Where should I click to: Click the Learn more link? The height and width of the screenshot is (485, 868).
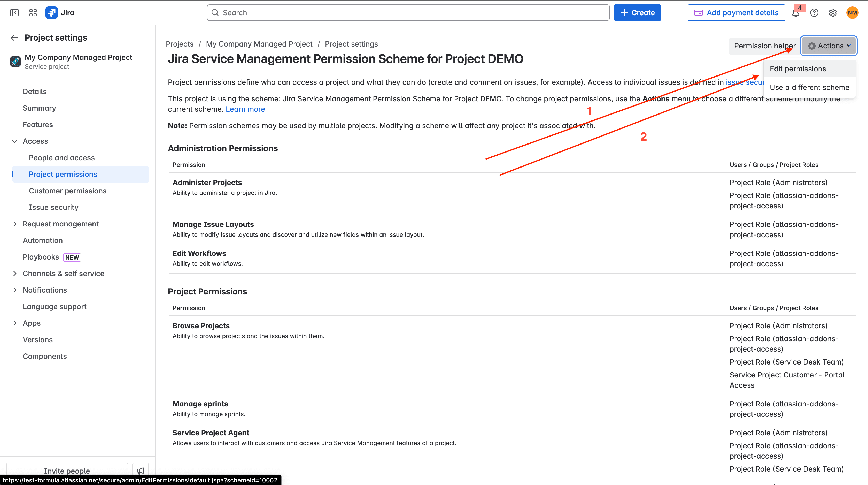click(x=245, y=109)
